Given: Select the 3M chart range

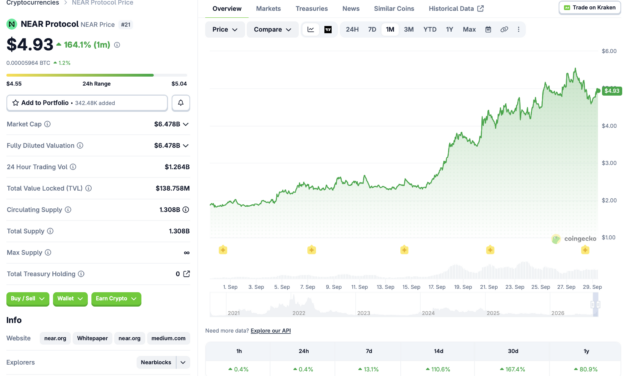Looking at the screenshot, I should (x=408, y=30).
